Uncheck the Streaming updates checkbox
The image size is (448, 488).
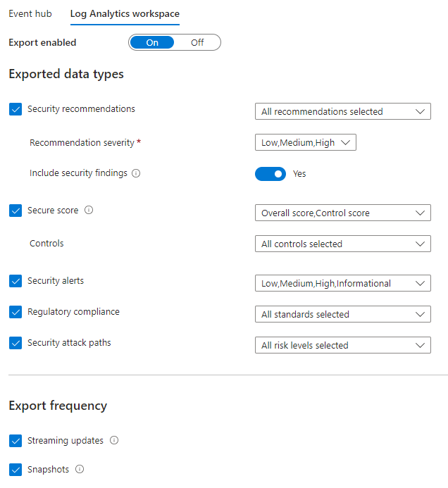15,441
